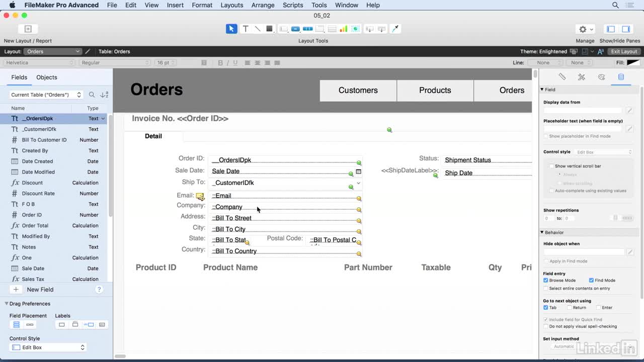
Task: Select horizontal field placement
Action: pyautogui.click(x=30, y=325)
